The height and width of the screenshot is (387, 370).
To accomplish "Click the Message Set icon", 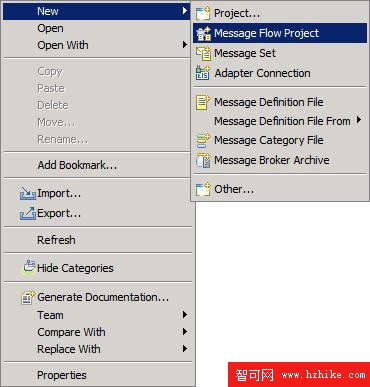I will click(203, 53).
